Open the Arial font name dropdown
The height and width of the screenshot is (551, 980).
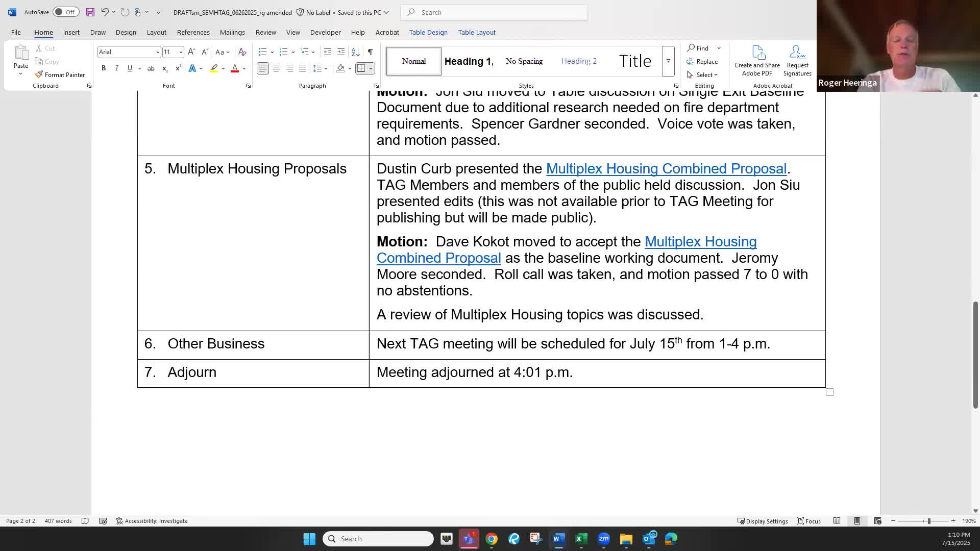click(x=157, y=52)
